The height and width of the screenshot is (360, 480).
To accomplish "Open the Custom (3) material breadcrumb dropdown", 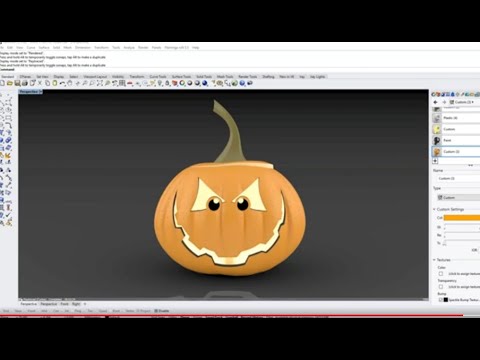I will (x=462, y=102).
